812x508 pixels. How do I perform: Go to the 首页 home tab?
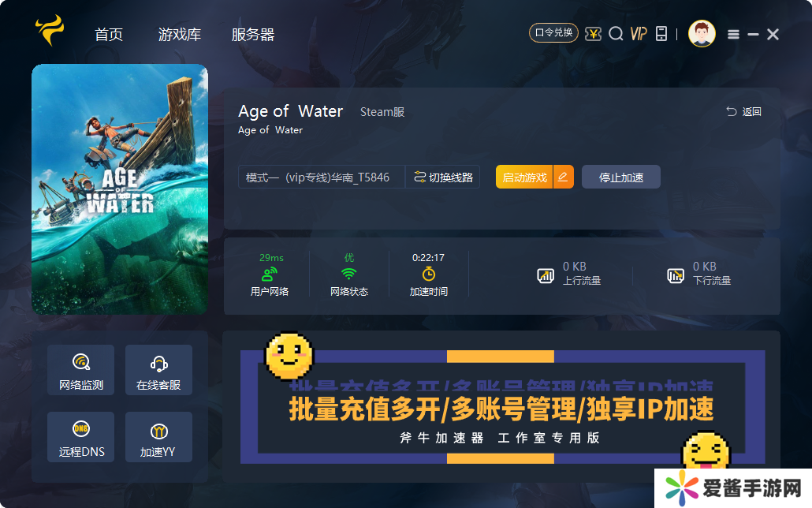click(x=109, y=35)
